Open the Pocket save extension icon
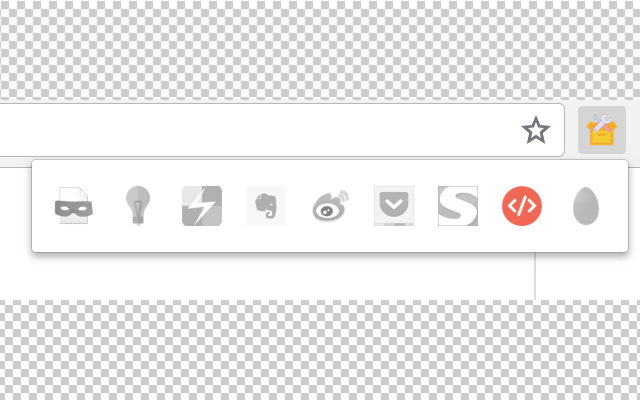This screenshot has width=640, height=400. pyautogui.click(x=394, y=206)
